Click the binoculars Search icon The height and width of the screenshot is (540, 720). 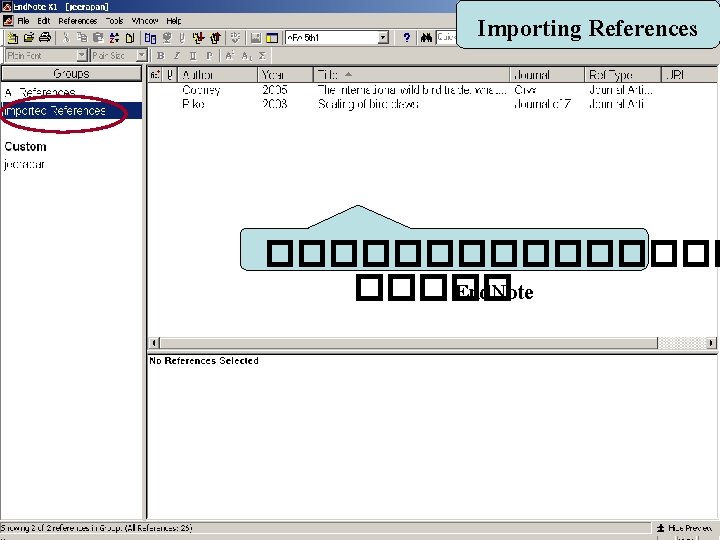(x=426, y=38)
